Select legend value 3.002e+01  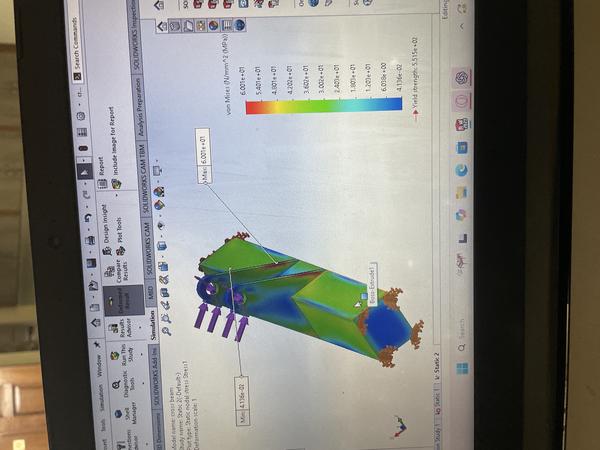[321, 80]
